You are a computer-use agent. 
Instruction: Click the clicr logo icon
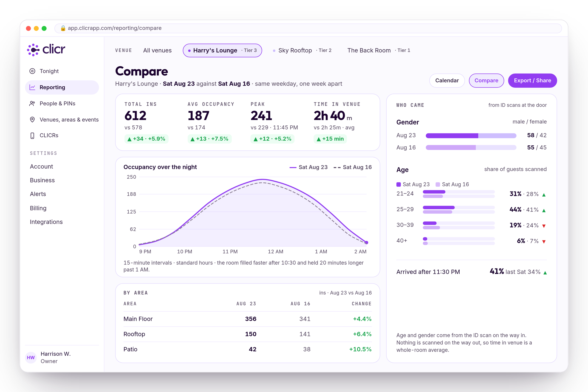(x=33, y=50)
